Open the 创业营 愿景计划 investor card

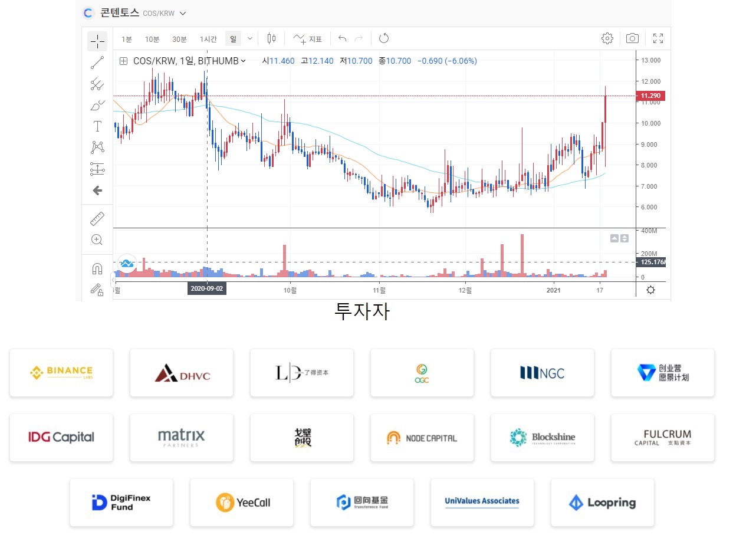click(x=663, y=373)
